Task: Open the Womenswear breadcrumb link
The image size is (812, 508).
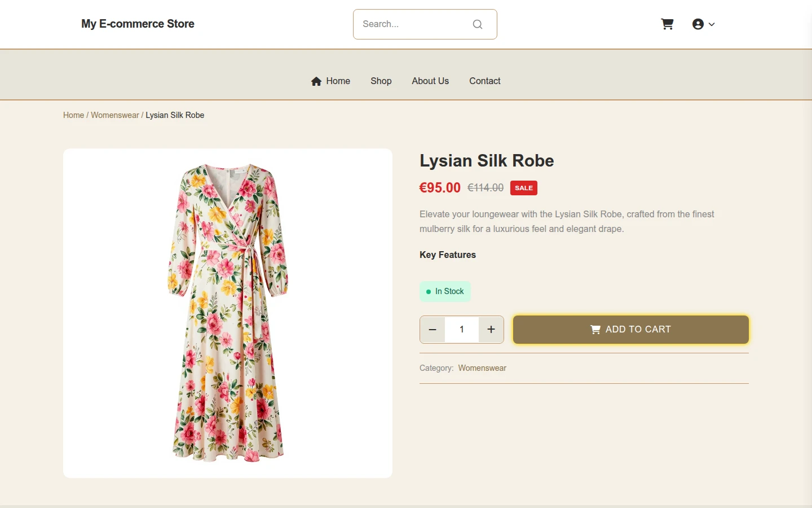Action: pyautogui.click(x=115, y=115)
